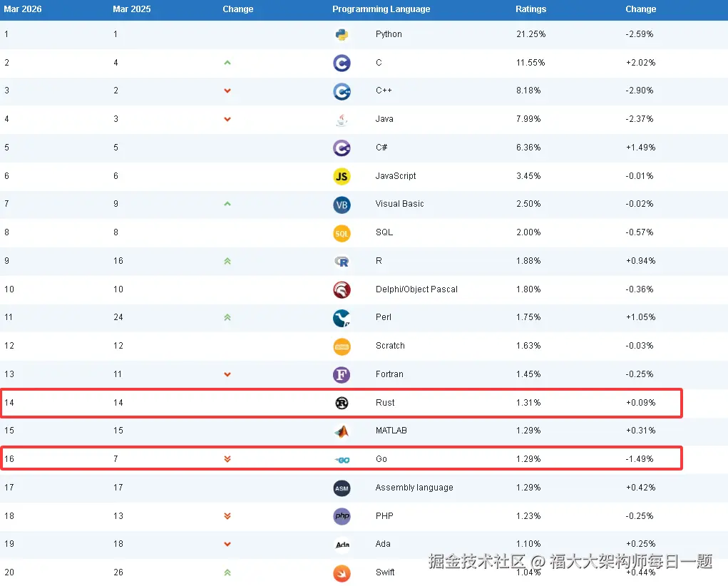Screen dimensions: 728x586
Task: Click the red down arrow in Java row
Action: (227, 119)
